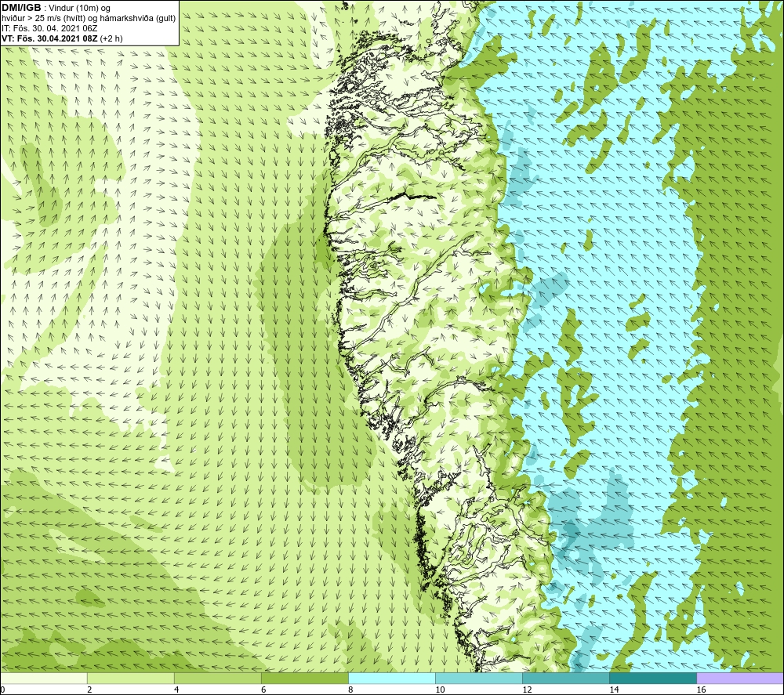Click the '6' scale label
Screen dimensions: 784x695
coord(263,690)
